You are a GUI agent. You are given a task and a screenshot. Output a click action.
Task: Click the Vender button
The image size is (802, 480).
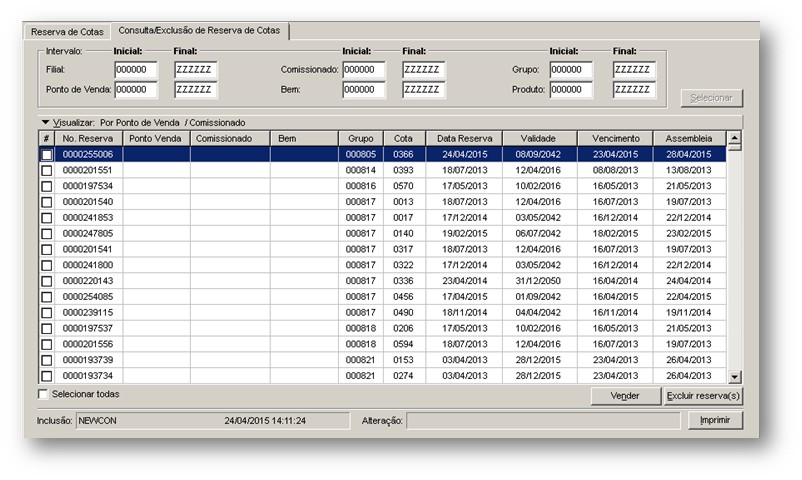point(625,396)
